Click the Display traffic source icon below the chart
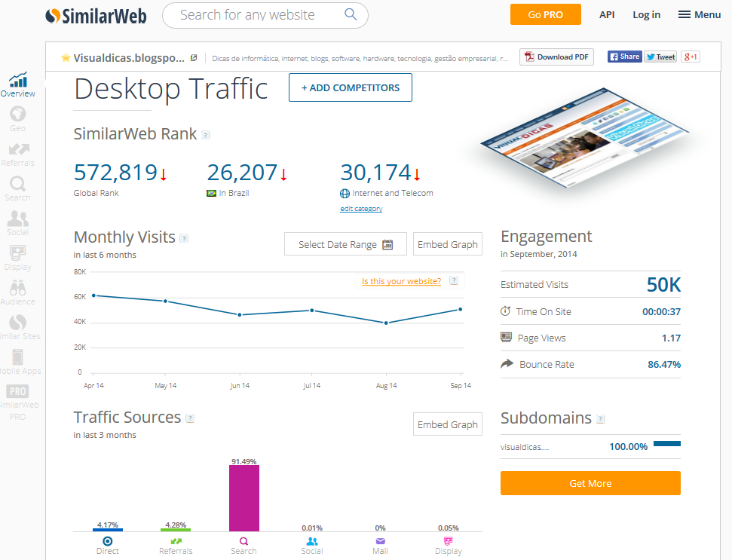Viewport: 732px width, 560px height. 448,541
